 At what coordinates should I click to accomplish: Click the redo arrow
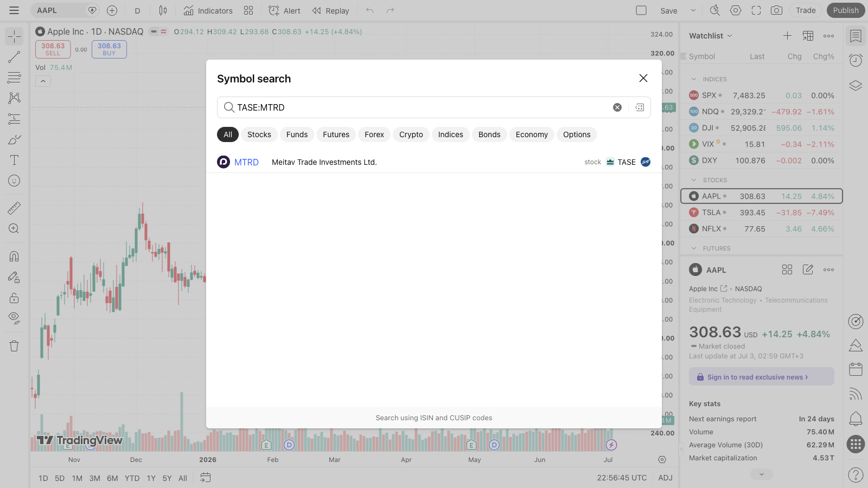[390, 10]
